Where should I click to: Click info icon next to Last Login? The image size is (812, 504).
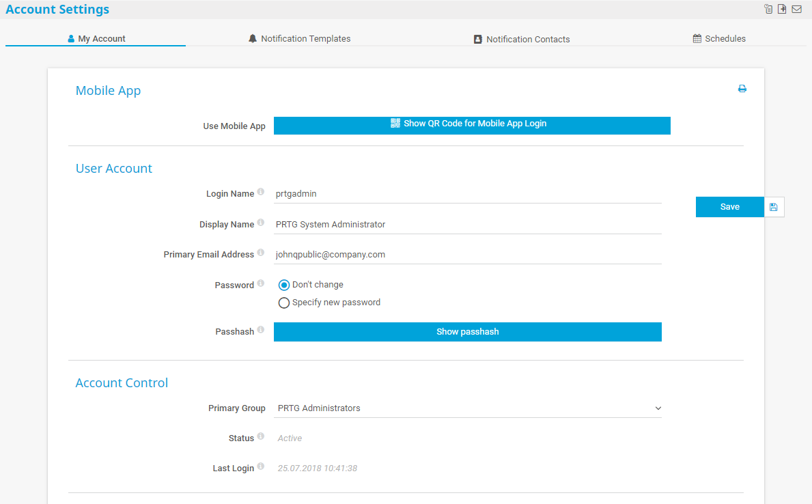click(261, 468)
